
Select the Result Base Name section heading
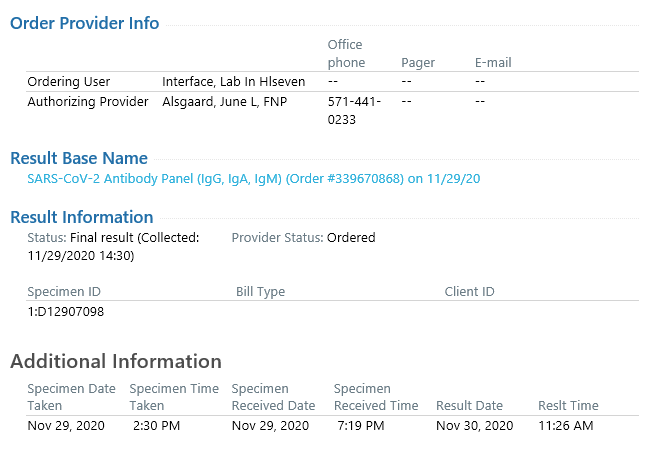[x=79, y=158]
